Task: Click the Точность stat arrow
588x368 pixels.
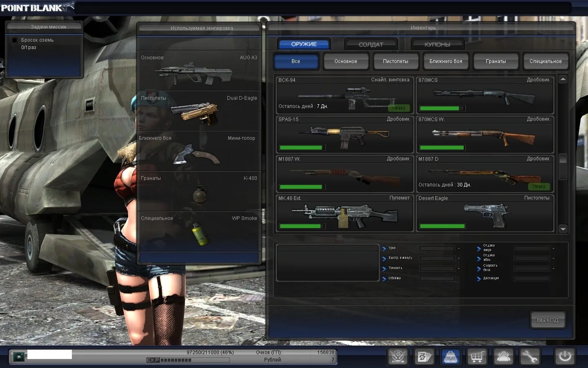Action: tap(384, 269)
